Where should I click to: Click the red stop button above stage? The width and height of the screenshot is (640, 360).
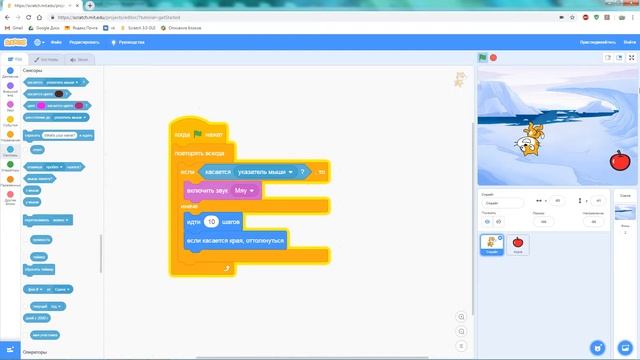[493, 58]
